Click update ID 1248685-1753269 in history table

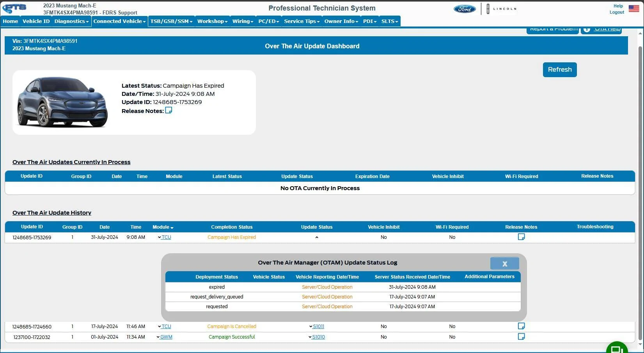32,238
